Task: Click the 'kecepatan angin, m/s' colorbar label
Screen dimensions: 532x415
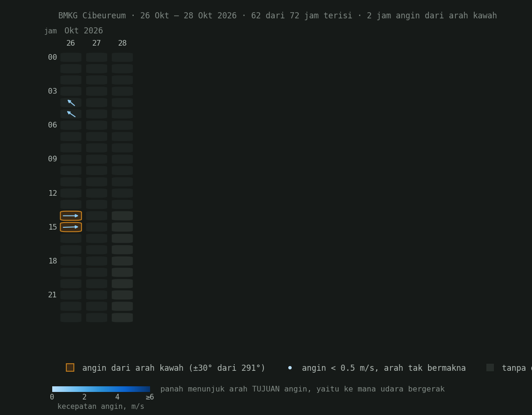Action: (x=101, y=407)
